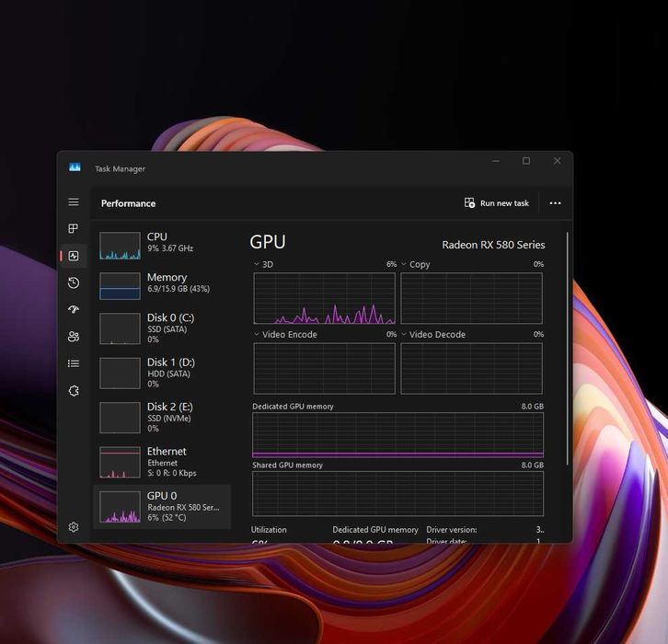Select Disk 2 (E:) item
The width and height of the screenshot is (668, 644).
click(162, 418)
